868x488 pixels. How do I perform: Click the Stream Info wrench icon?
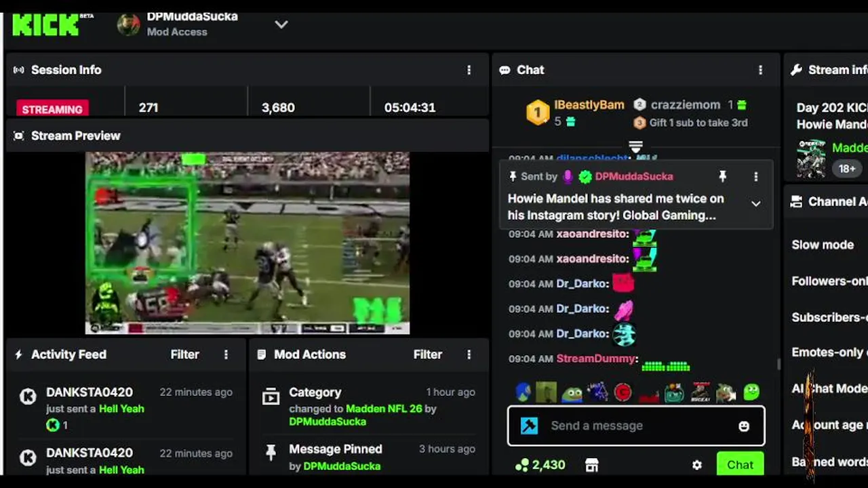tap(797, 70)
